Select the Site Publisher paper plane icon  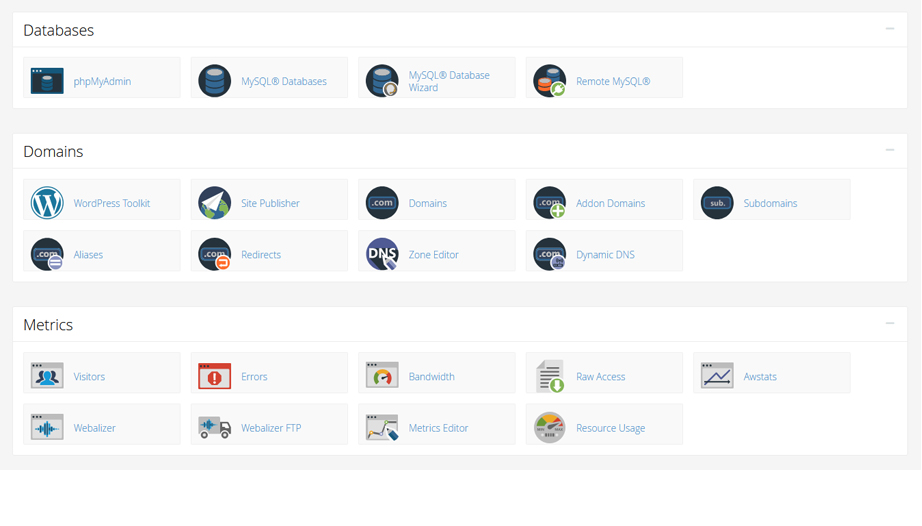point(214,203)
